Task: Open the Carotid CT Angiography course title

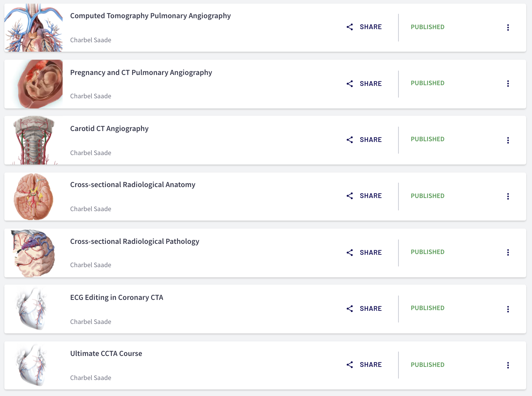Action: click(x=109, y=129)
